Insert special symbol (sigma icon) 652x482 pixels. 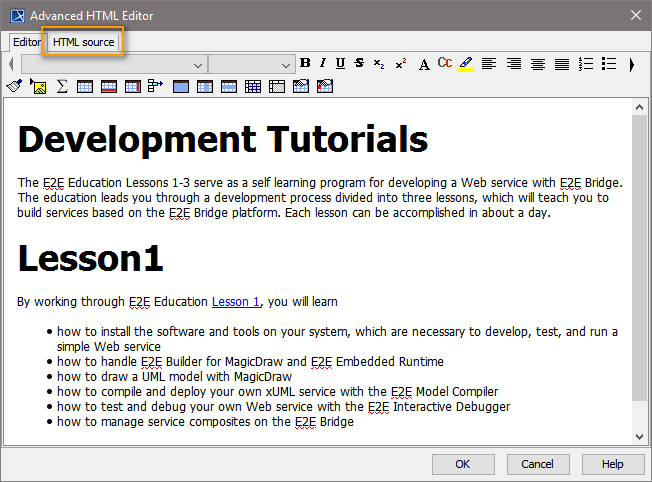point(62,87)
